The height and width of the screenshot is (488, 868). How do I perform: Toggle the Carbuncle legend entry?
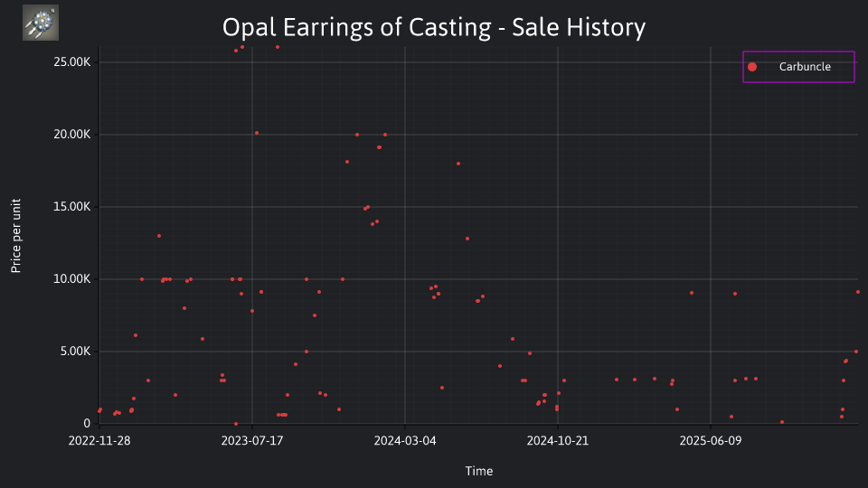(798, 67)
